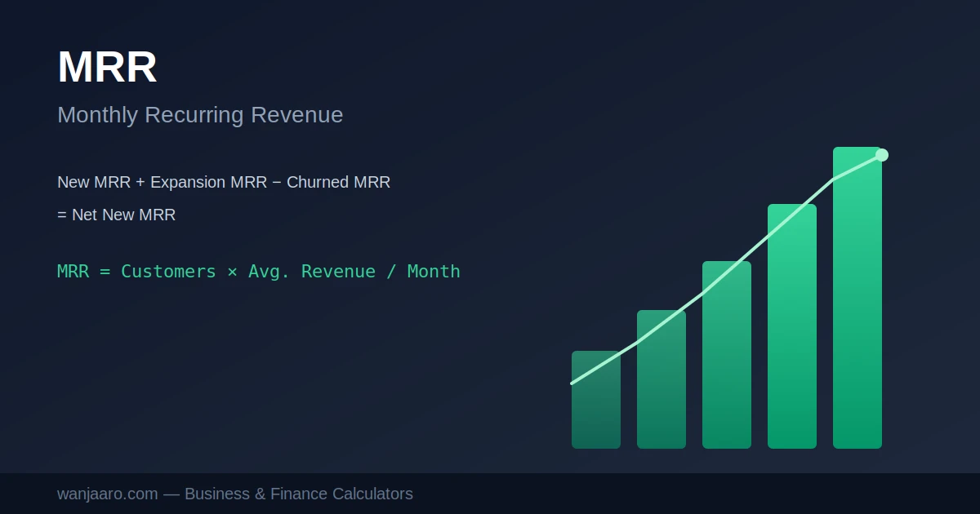
Task: Click the round endpoint dot on trend line
Action: pos(882,155)
